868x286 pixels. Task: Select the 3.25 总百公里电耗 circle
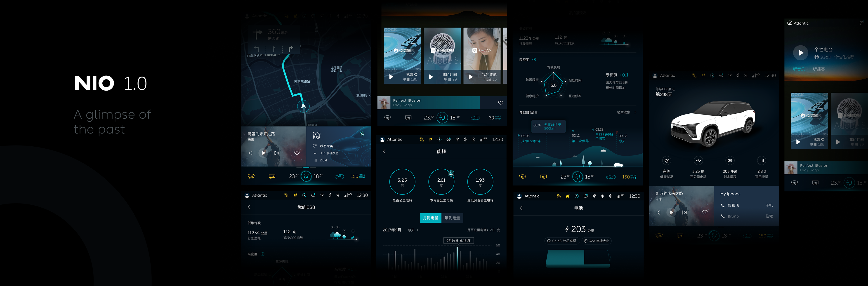(402, 182)
